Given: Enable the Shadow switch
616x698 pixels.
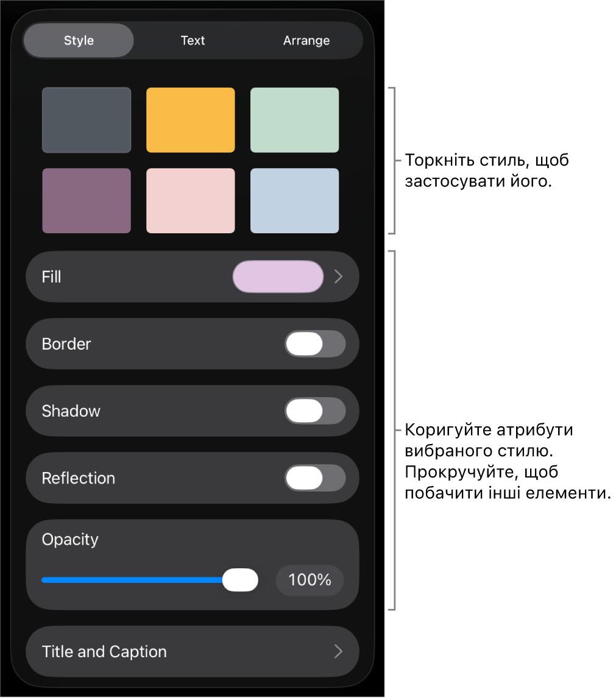Looking at the screenshot, I should coord(315,411).
